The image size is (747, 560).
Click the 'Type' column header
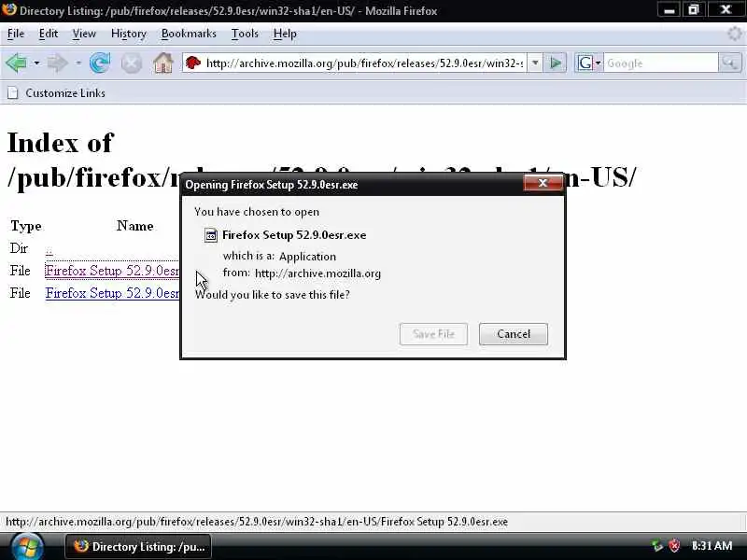(26, 226)
